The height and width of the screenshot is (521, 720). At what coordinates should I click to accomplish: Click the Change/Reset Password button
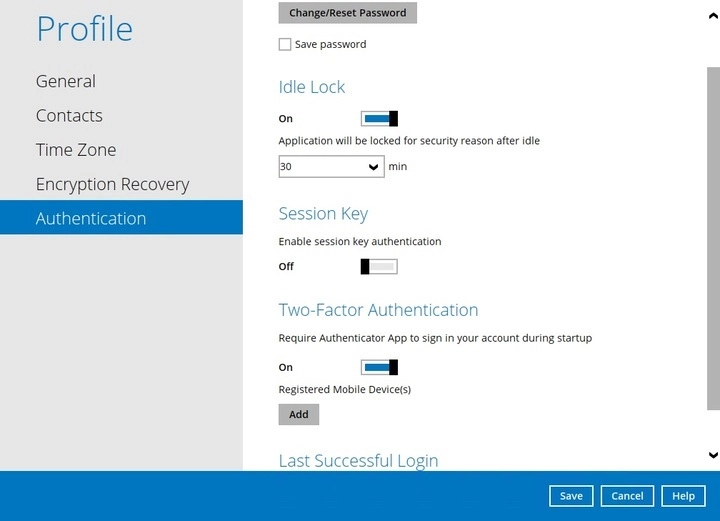[347, 13]
